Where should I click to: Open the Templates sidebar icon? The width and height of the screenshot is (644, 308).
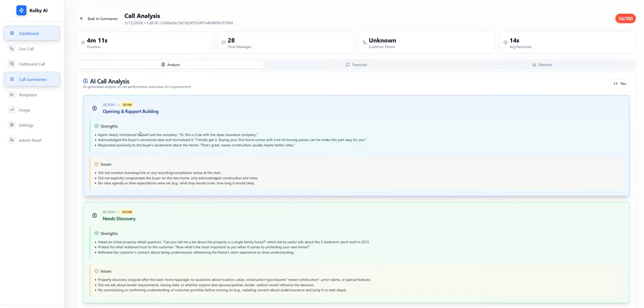(x=12, y=95)
